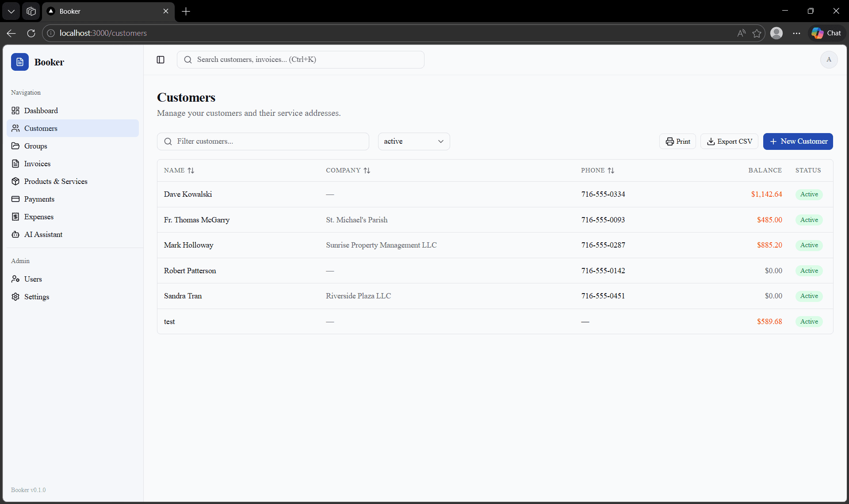Open the active status filter dropdown
Viewport: 849px width, 504px height.
click(x=413, y=141)
